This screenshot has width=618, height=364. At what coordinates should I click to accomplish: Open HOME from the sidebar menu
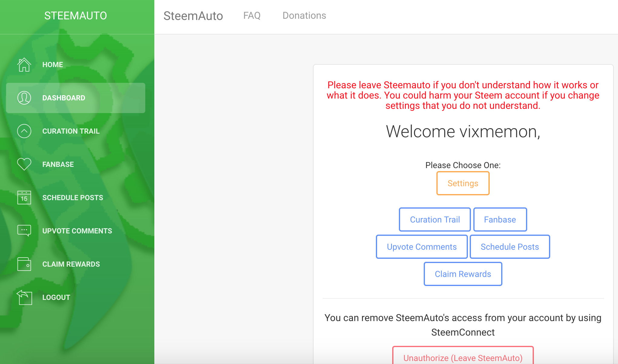(x=53, y=65)
